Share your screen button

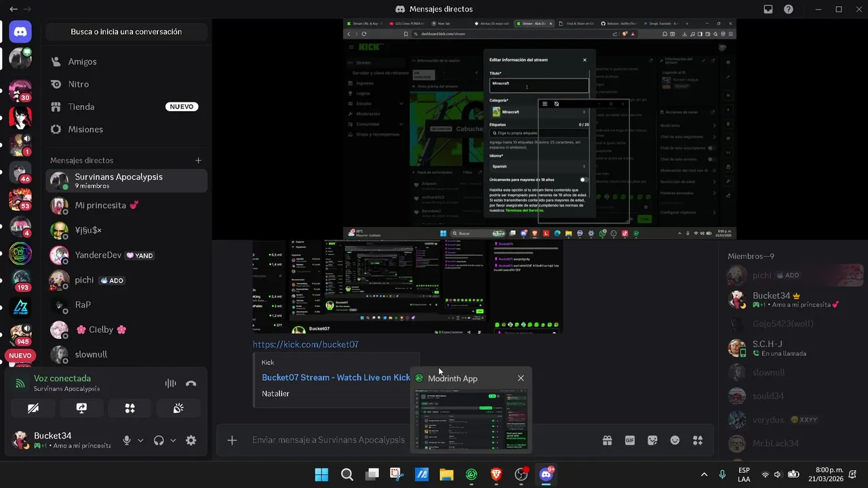tap(81, 408)
